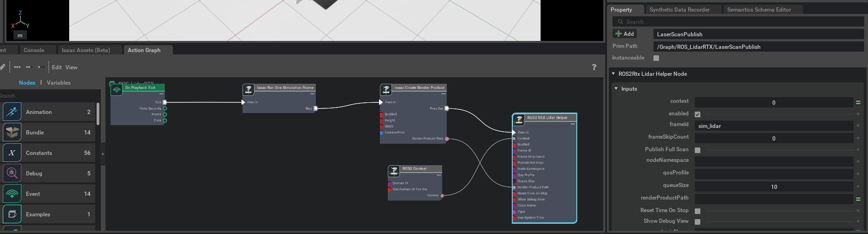Open the On Playback Tick node options dots

162,94
